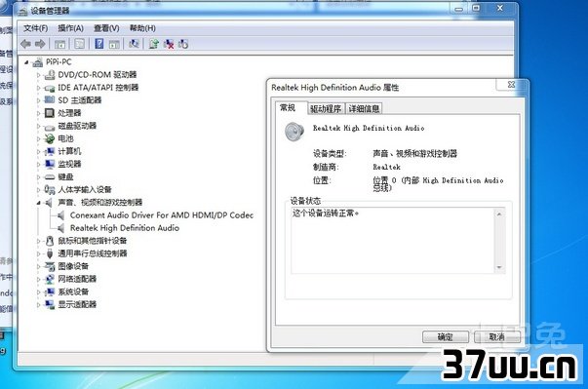Expand the DVD/CD-ROM 驱动器 node
The height and width of the screenshot is (389, 588).
coord(38,75)
